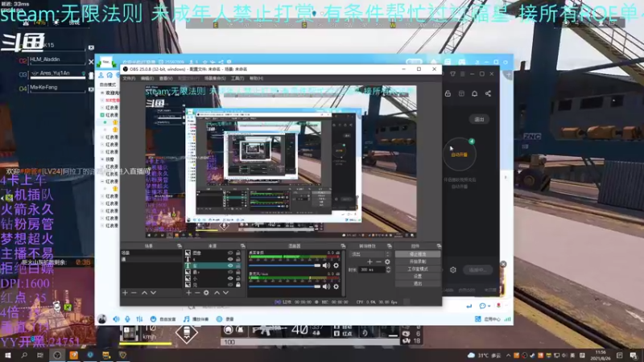Add a scene transition with plus icon
The image size is (644, 362).
pos(369,262)
